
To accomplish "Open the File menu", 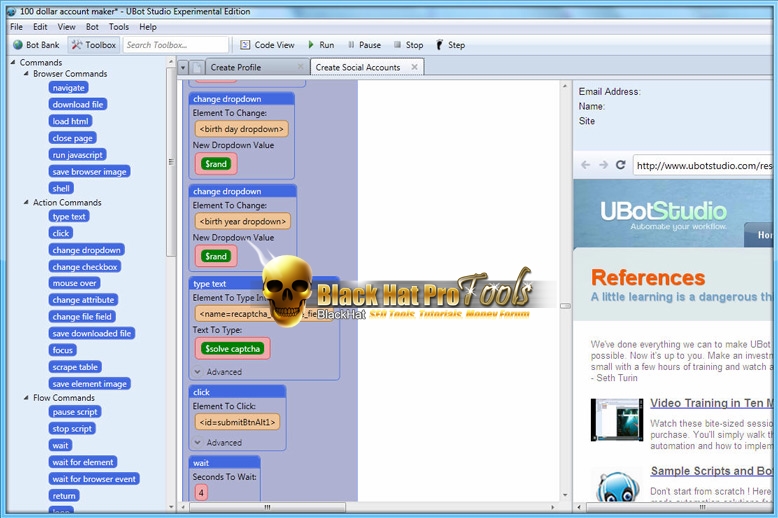I will [x=16, y=27].
